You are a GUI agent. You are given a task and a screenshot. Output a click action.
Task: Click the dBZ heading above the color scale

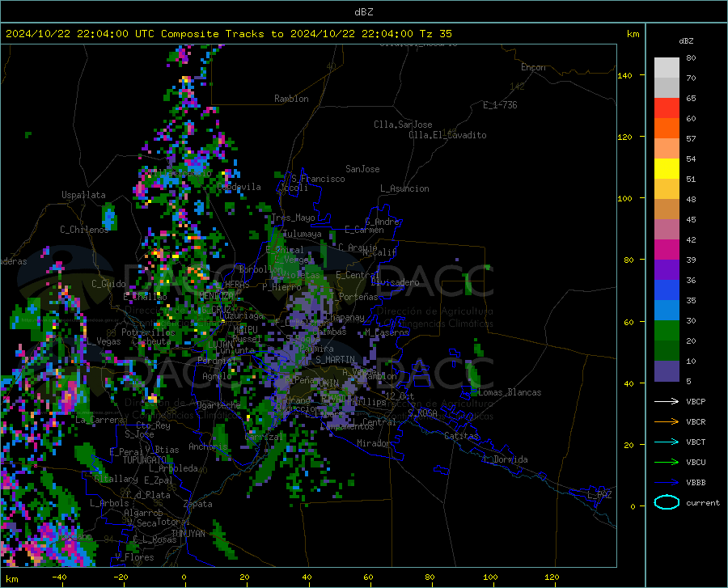point(686,40)
